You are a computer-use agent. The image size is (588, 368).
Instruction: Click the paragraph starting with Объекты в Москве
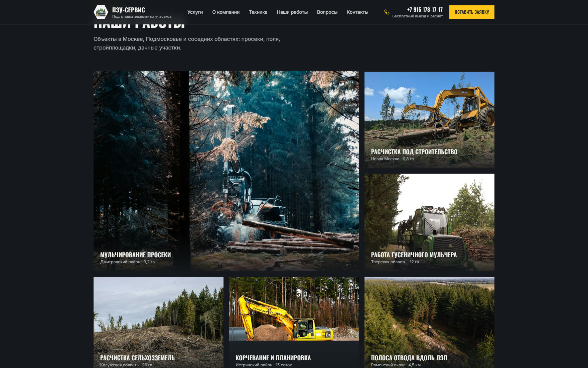[187, 43]
